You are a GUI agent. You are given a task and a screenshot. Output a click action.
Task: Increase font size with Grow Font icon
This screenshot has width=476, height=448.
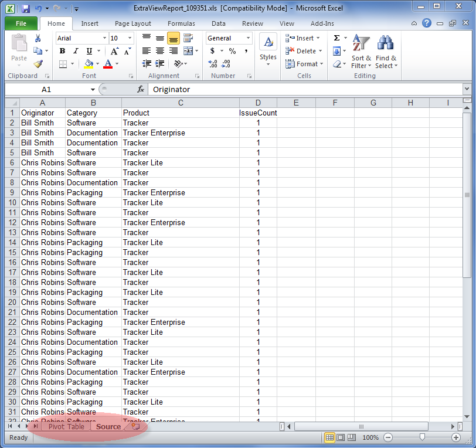pos(114,51)
